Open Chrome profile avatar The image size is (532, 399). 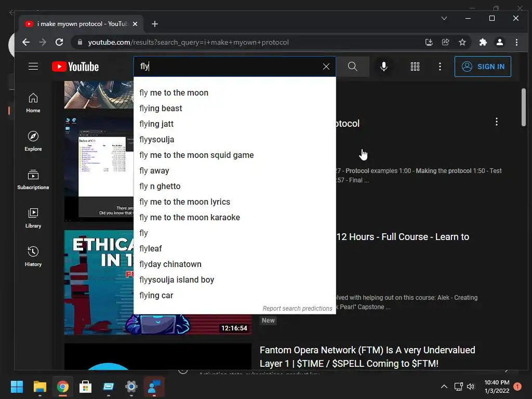[x=499, y=42]
